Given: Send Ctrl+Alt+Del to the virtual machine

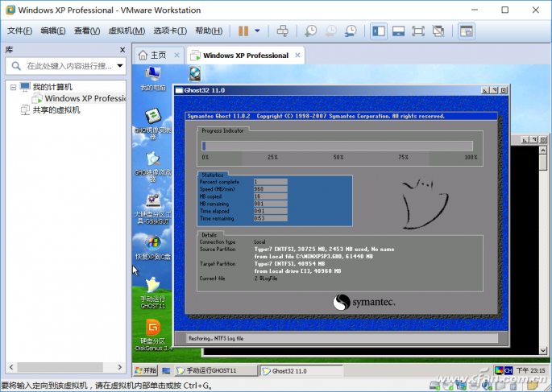Looking at the screenshot, I should click(282, 31).
